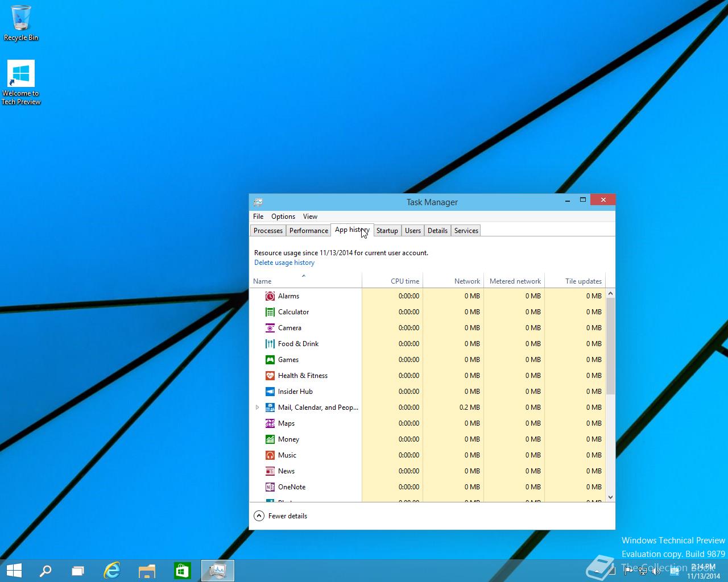Click the Delete usage history link

tap(284, 263)
